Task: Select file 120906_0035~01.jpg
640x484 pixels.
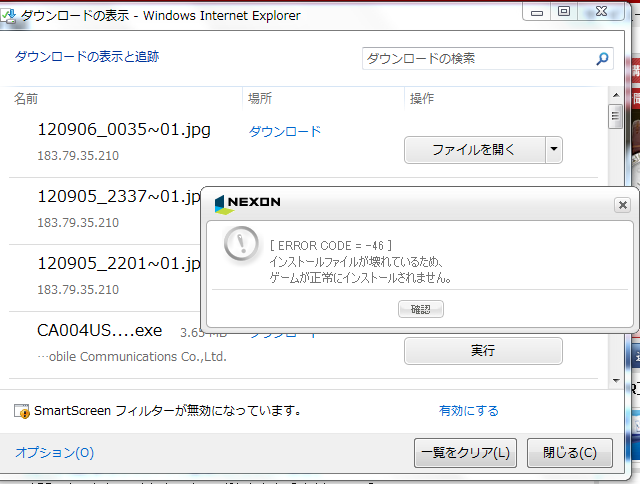Action: [124, 130]
